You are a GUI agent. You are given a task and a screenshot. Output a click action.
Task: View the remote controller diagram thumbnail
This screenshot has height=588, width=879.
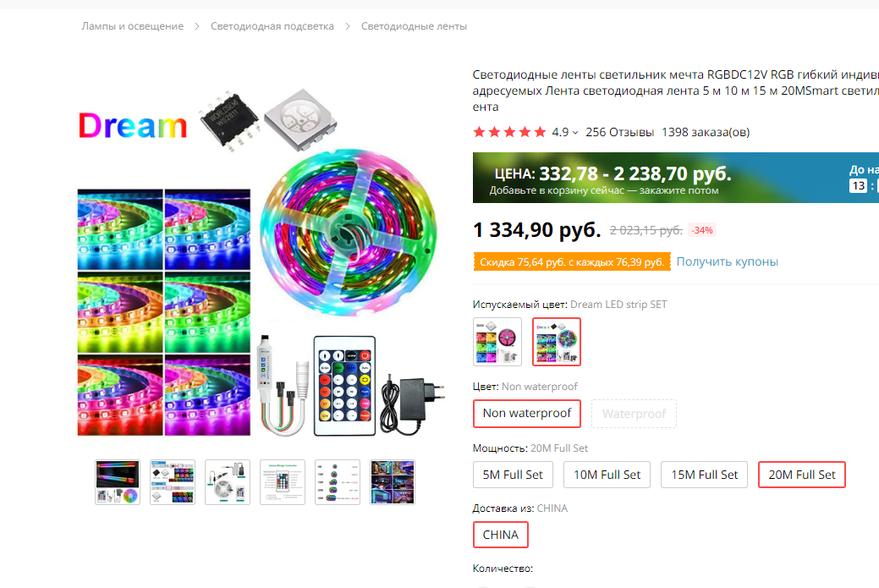[x=282, y=482]
